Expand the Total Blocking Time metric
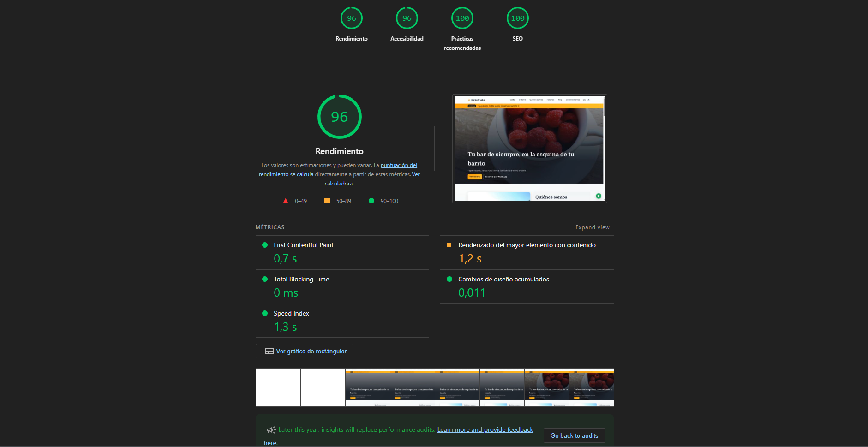The width and height of the screenshot is (868, 447). click(301, 279)
